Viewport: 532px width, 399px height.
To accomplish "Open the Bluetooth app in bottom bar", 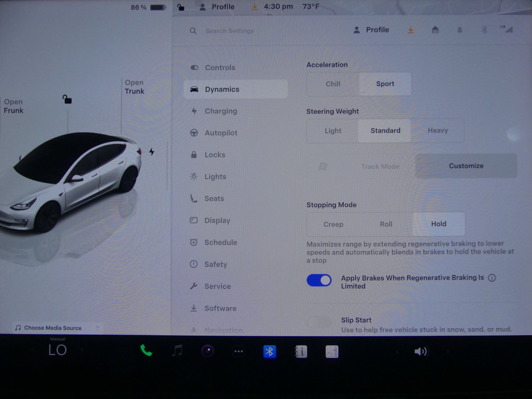I will point(269,351).
